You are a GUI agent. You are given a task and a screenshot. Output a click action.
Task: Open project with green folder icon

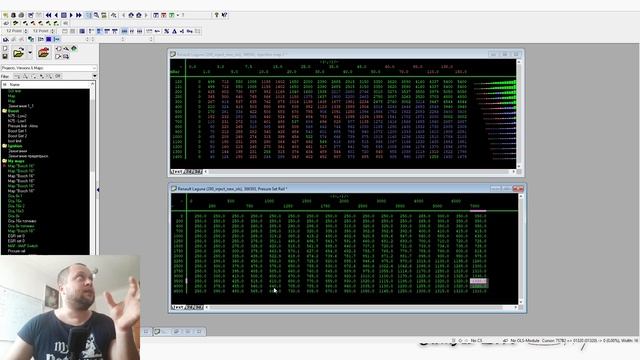pyautogui.click(x=18, y=52)
